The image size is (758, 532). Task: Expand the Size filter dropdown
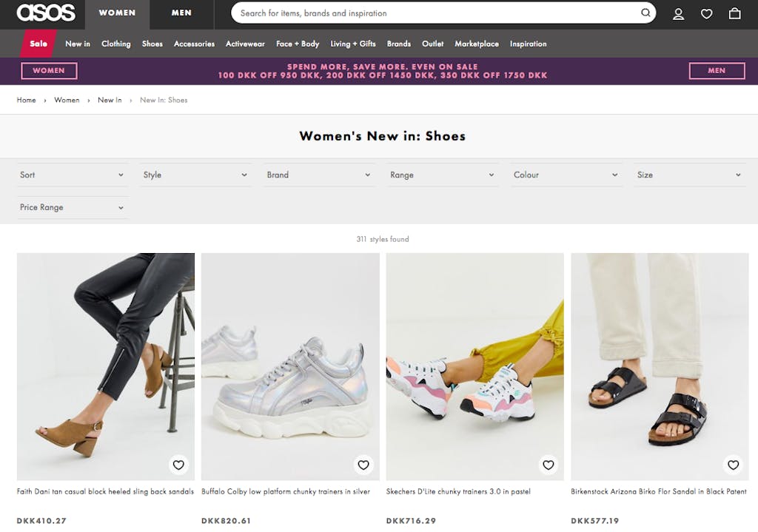tap(689, 175)
